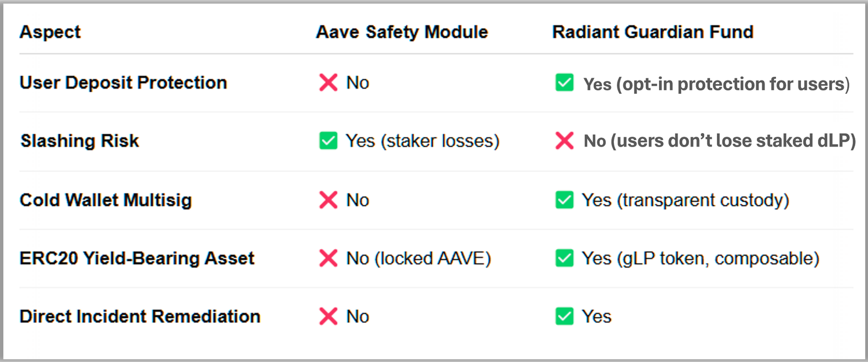Screen dimensions: 868x362
Task: Click the text about opt-in protection for users
Action: (716, 85)
